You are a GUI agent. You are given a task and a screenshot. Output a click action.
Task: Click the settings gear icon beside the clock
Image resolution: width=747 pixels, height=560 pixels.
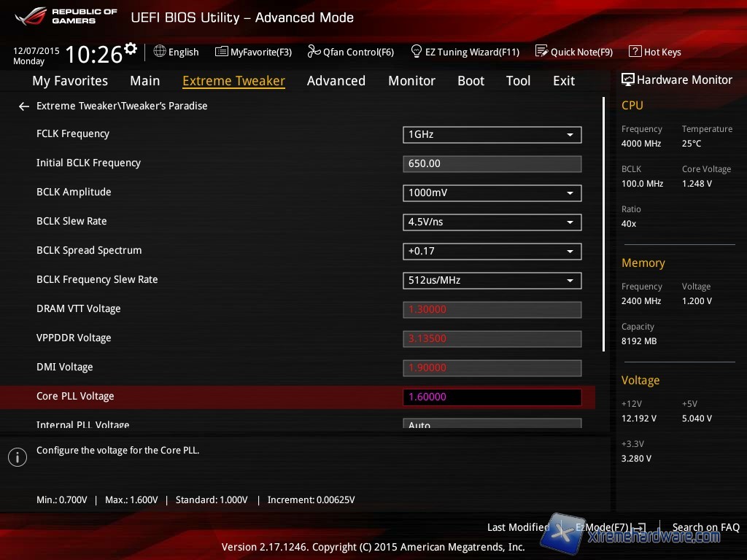tap(131, 49)
